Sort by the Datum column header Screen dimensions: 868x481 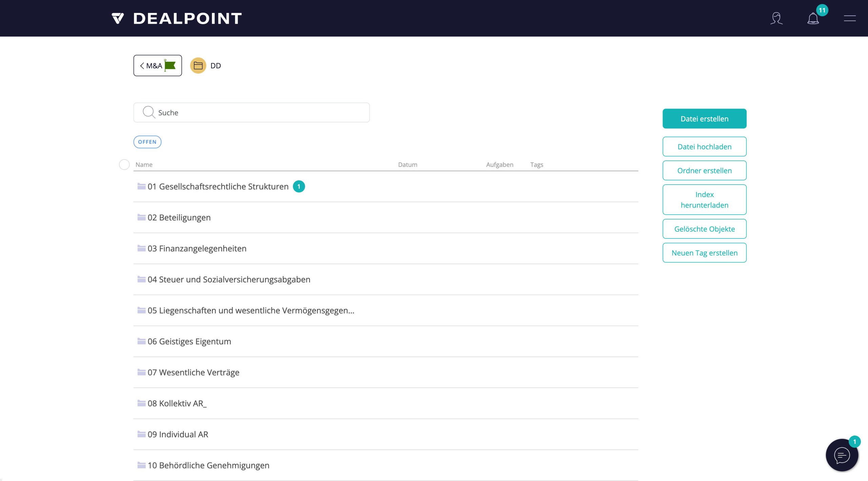[408, 165]
